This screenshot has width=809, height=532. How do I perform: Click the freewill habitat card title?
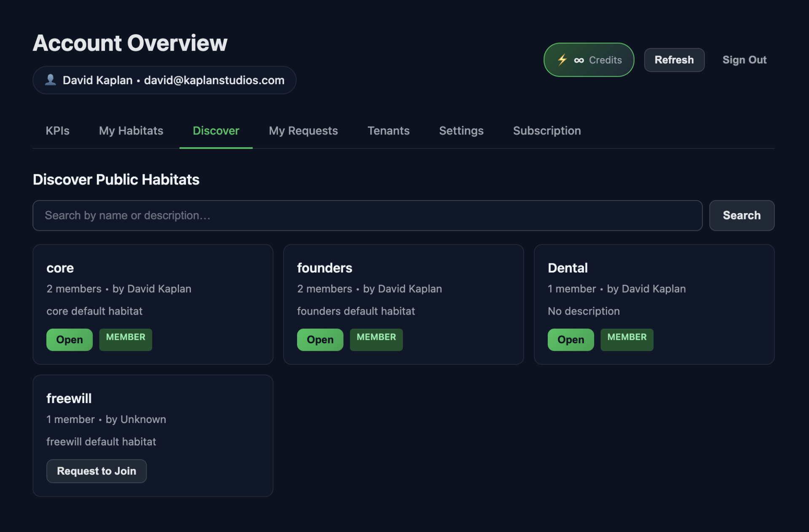pos(69,398)
